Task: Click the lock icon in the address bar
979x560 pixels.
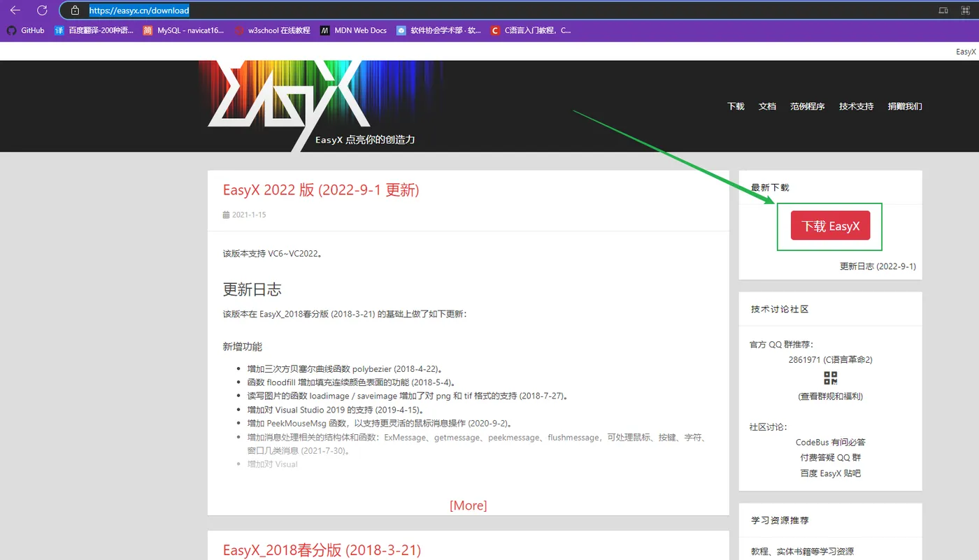Action: pos(75,10)
